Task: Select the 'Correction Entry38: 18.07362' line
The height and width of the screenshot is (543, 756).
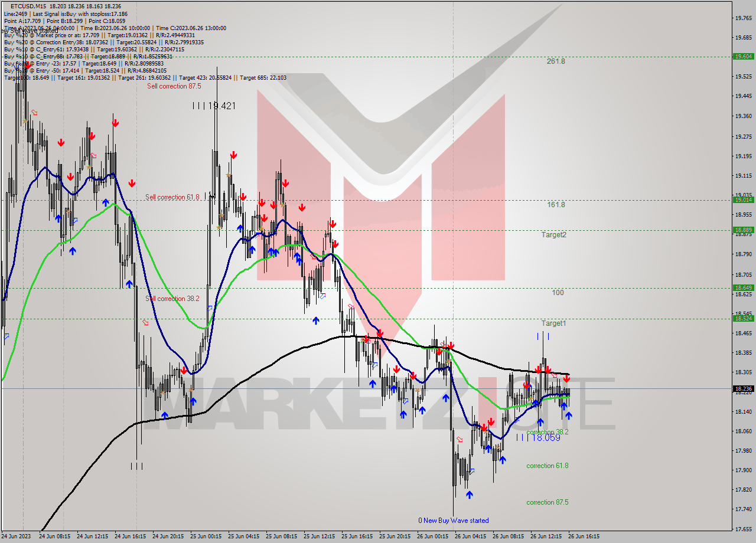Action: [103, 42]
